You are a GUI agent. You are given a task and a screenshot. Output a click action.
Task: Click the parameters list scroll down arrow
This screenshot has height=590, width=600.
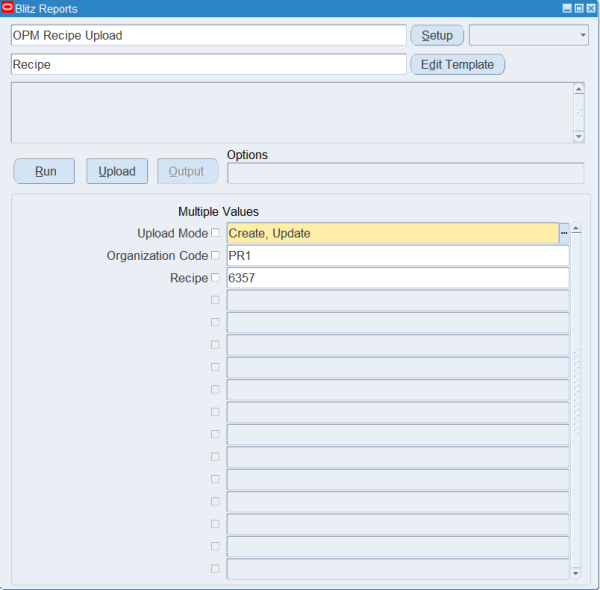[576, 573]
